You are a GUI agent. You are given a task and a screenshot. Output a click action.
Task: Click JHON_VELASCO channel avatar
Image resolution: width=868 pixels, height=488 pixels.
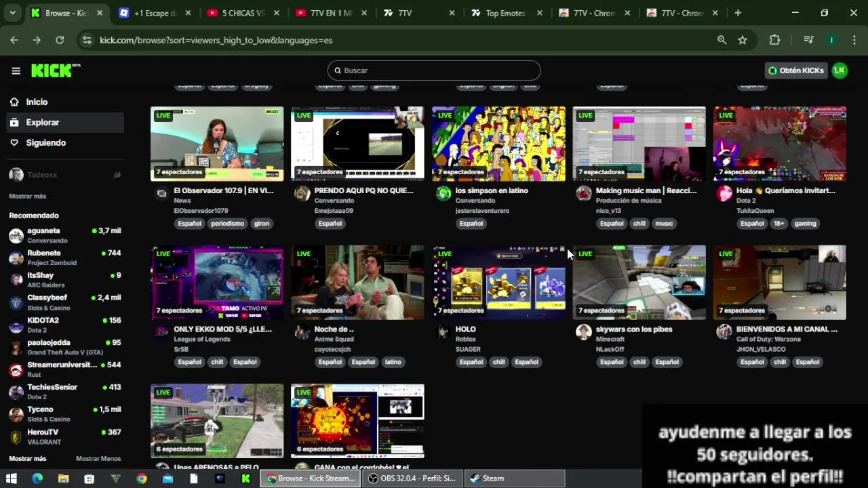pyautogui.click(x=725, y=332)
